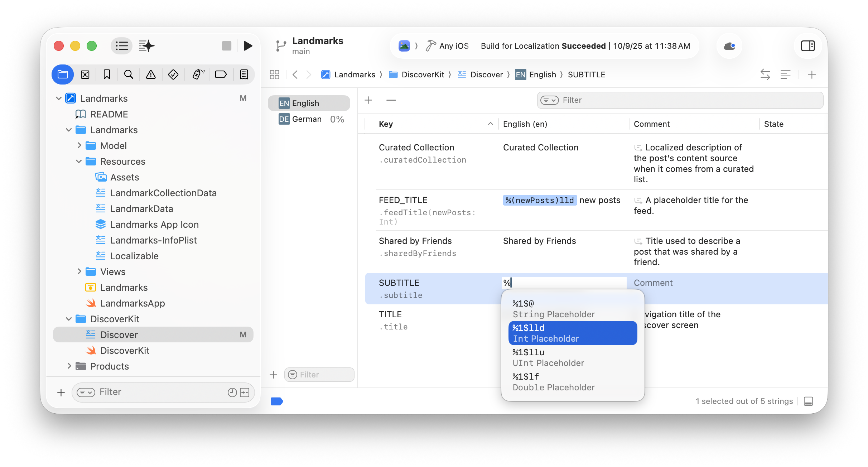Click the strings Filter search field

click(680, 100)
